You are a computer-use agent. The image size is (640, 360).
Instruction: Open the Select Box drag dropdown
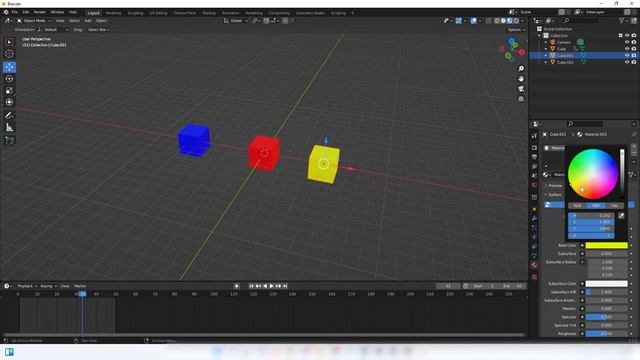click(x=98, y=30)
